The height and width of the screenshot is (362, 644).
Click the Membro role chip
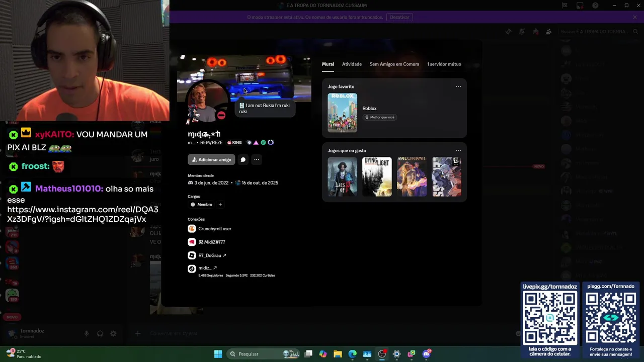201,205
